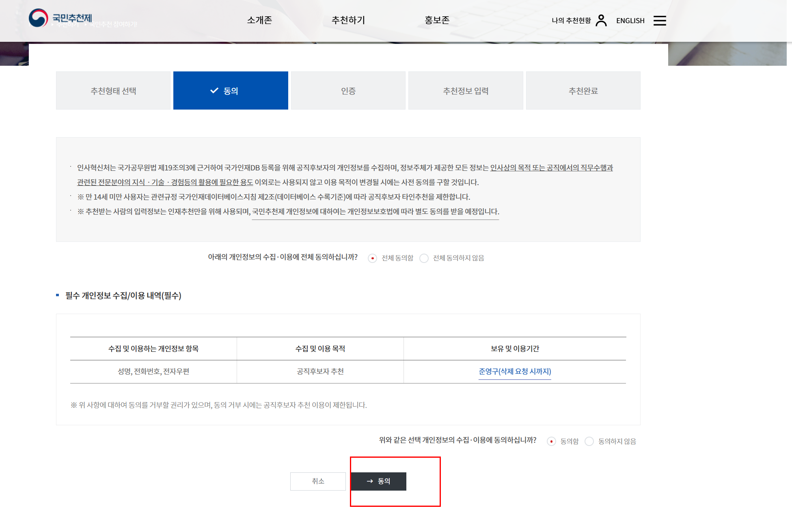Switch to the 추천완료 step tab
The height and width of the screenshot is (532, 792).
pyautogui.click(x=583, y=90)
